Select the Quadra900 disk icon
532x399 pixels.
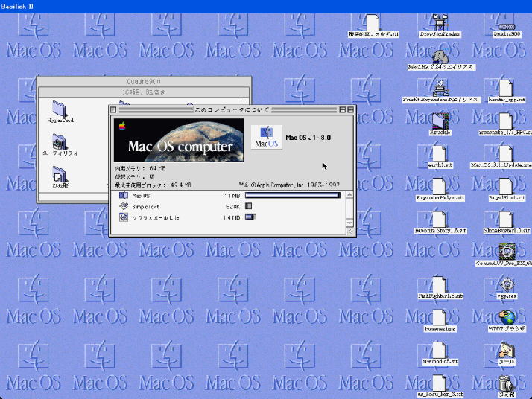506,22
